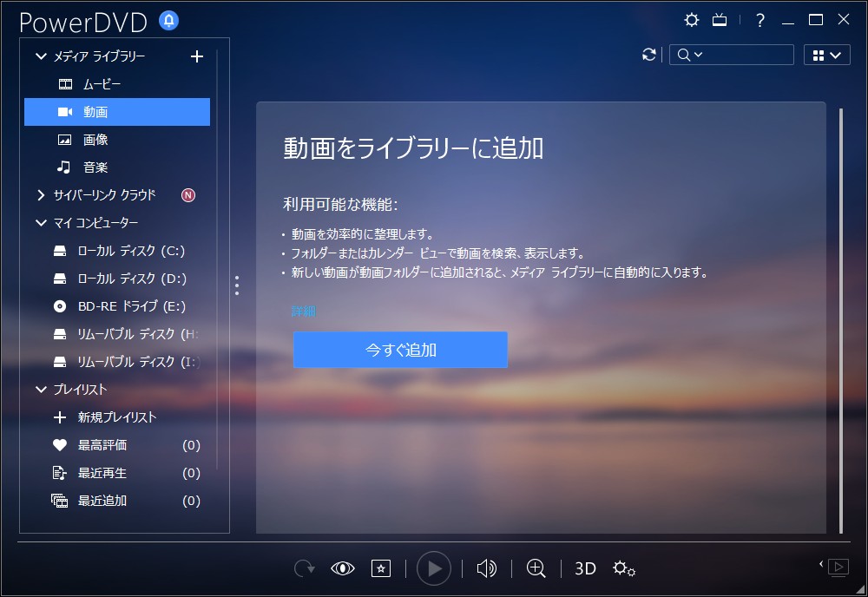
Task: Click the Instant Seek thumbnail icon bottom right
Action: (837, 568)
